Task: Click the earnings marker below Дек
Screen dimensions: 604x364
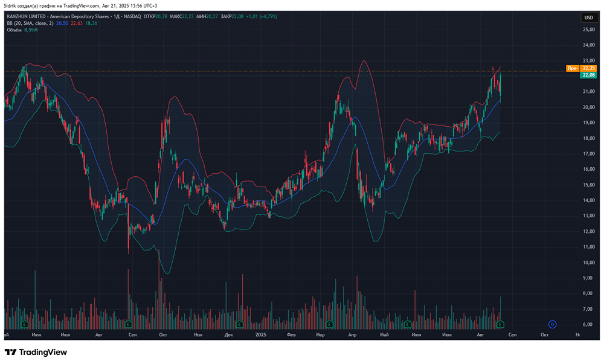Action: coord(239,324)
